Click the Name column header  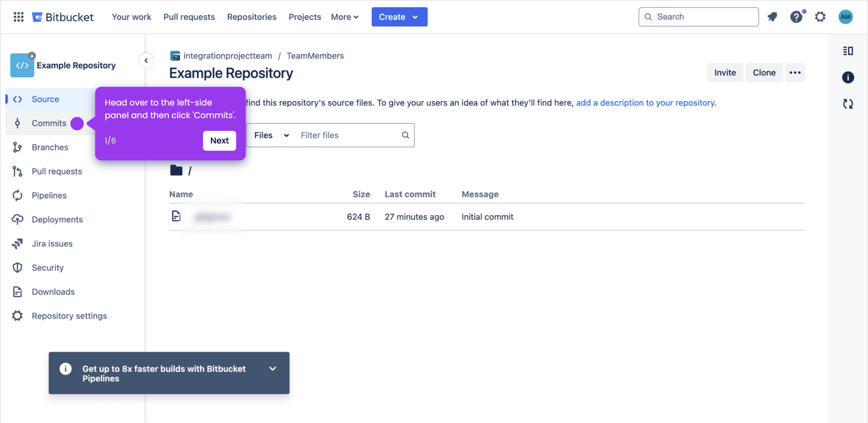[181, 194]
